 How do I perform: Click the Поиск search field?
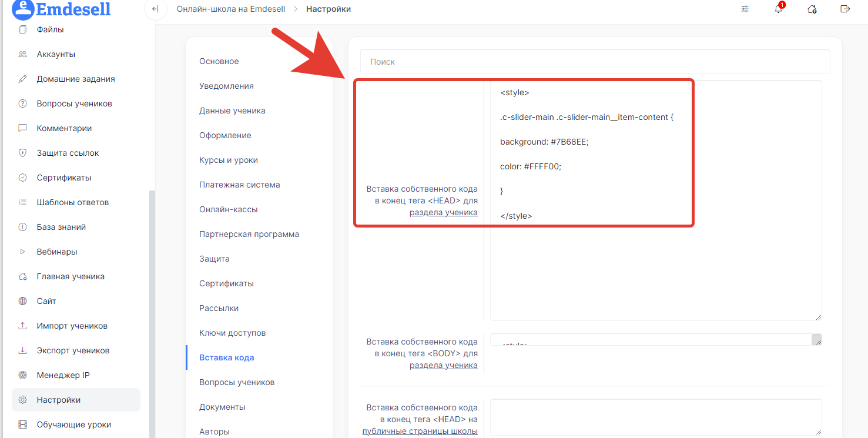(595, 62)
